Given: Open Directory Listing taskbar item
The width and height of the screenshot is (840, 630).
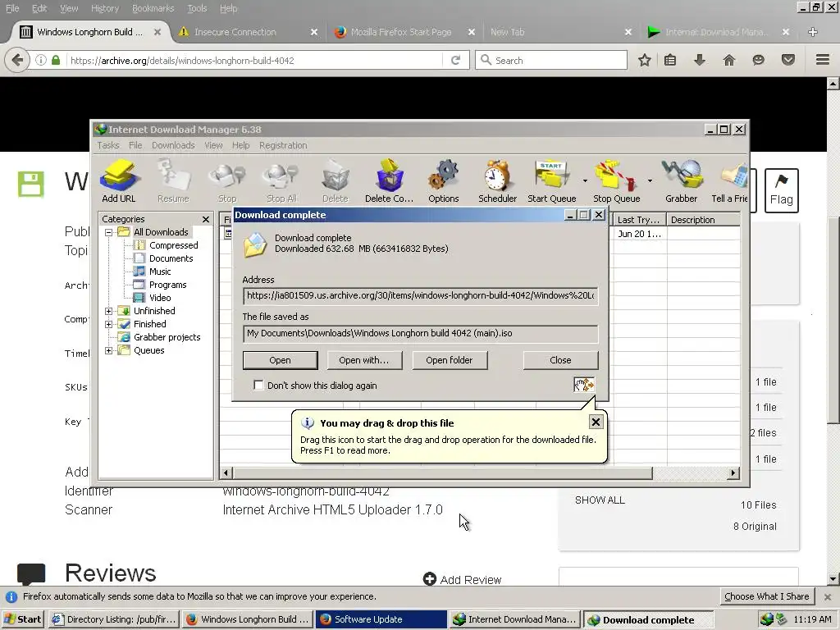Looking at the screenshot, I should [113, 619].
